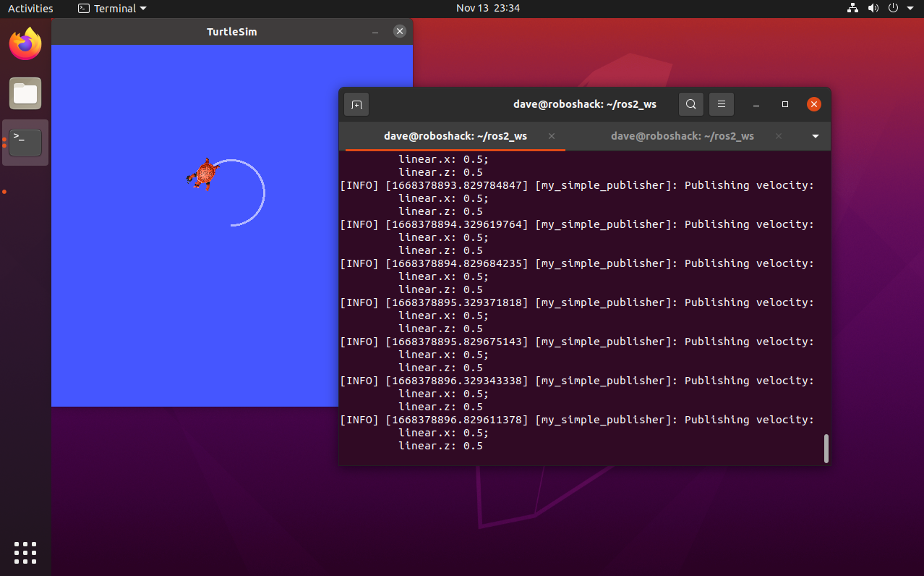Click the volume speaker icon

(x=873, y=9)
